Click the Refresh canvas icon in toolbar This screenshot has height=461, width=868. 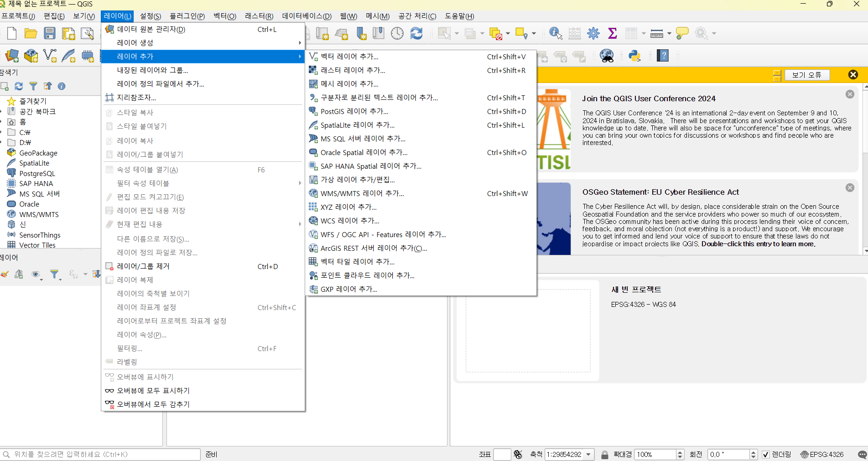416,33
